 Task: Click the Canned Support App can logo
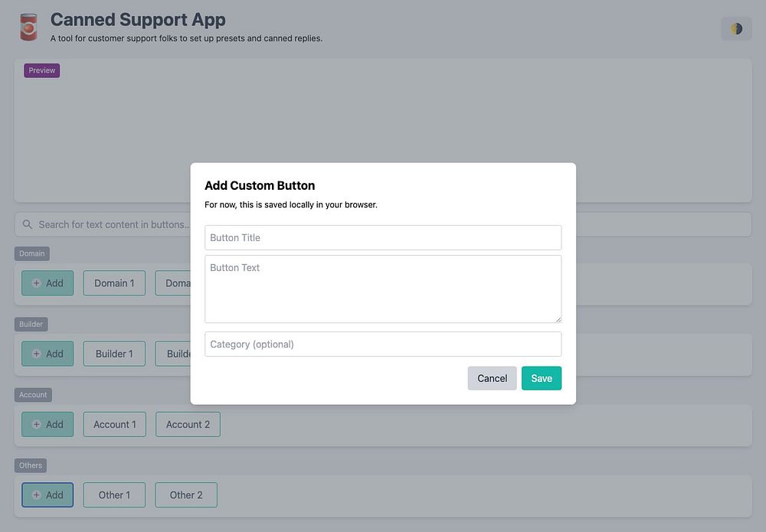point(29,27)
